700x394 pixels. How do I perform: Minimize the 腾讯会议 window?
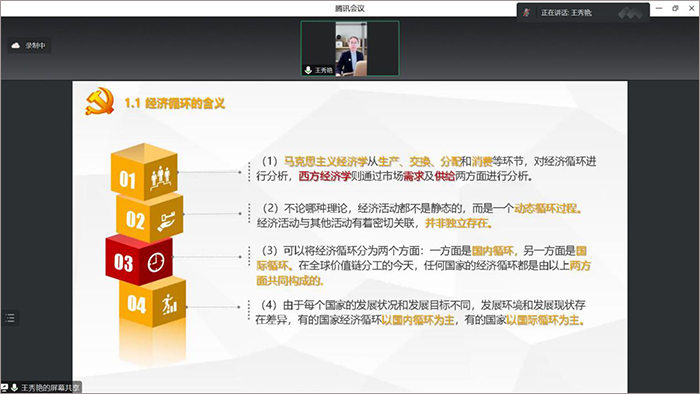(659, 8)
